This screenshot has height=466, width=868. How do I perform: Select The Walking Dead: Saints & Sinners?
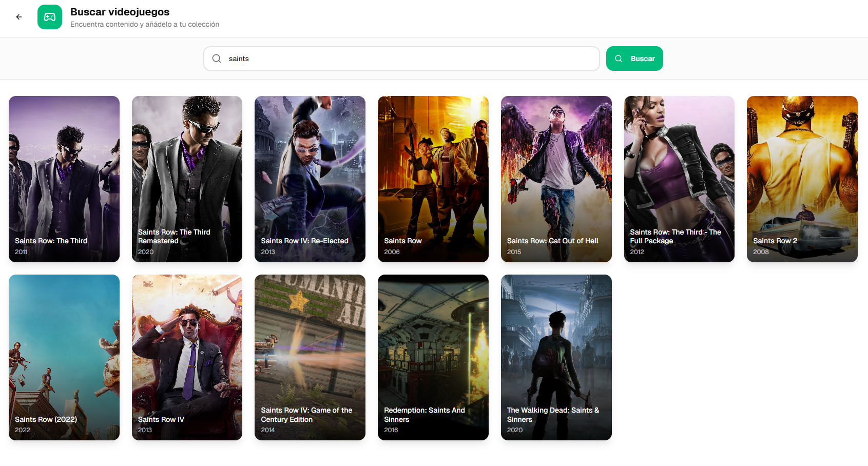point(556,357)
